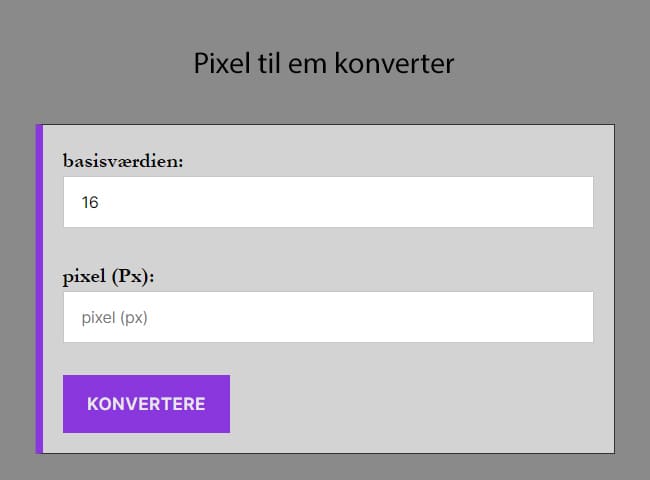This screenshot has height=480, width=650.
Task: Click the word "Pixel" in the page title
Action: click(221, 64)
